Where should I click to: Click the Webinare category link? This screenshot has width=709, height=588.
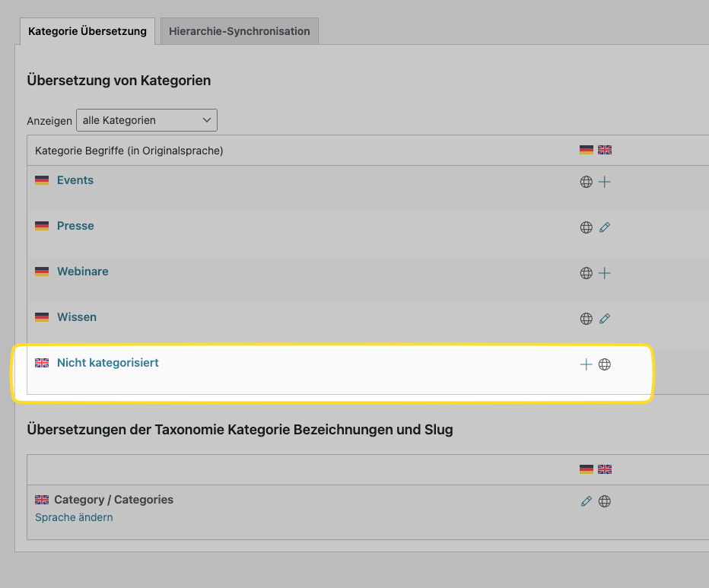(82, 272)
